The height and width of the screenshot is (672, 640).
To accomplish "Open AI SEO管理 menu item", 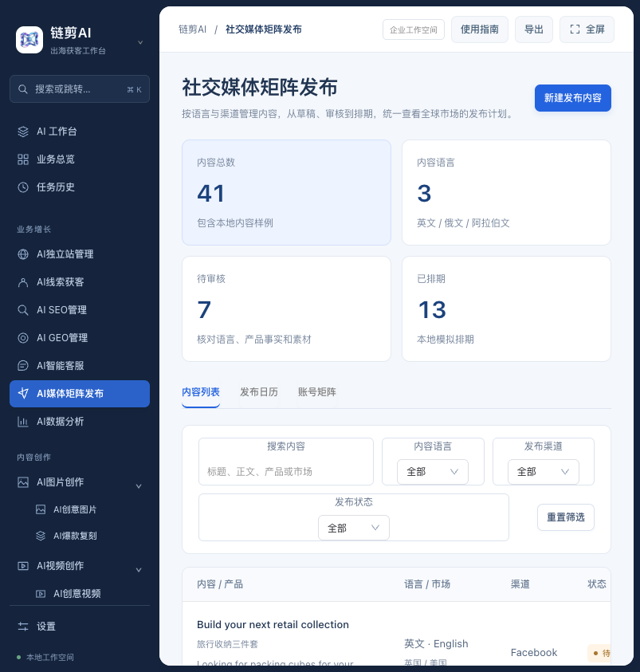I will 80,310.
